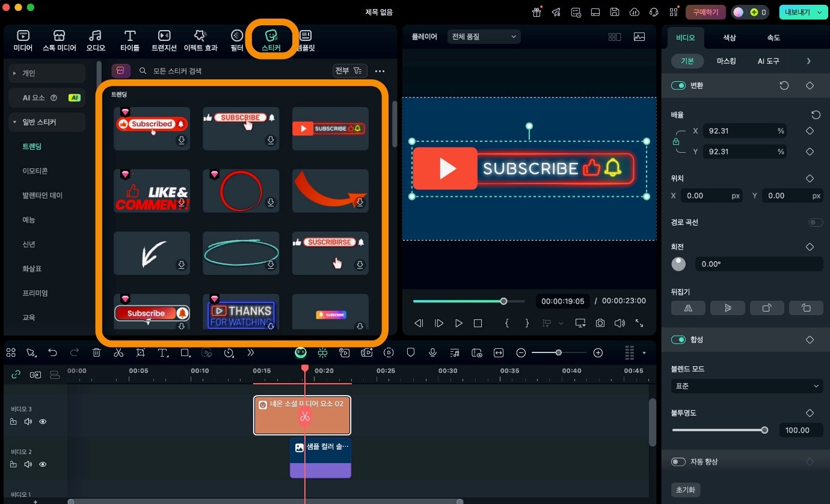830x504 pixels.
Task: Reset the 변환 transform settings
Action: (784, 85)
